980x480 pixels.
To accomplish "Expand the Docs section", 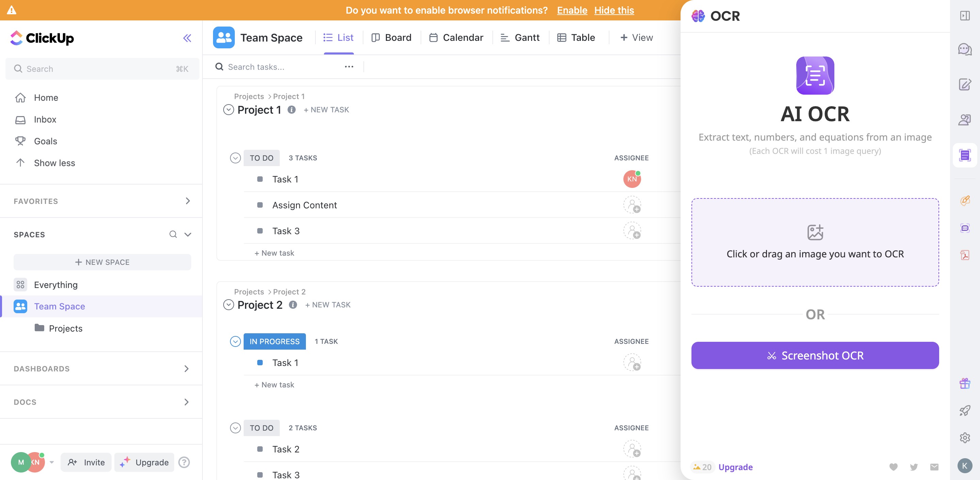I will 186,402.
